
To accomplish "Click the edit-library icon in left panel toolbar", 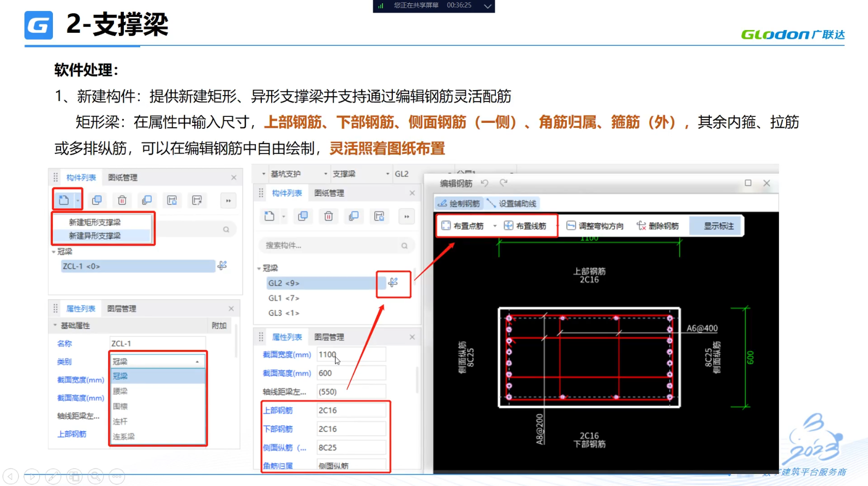I will [x=197, y=200].
